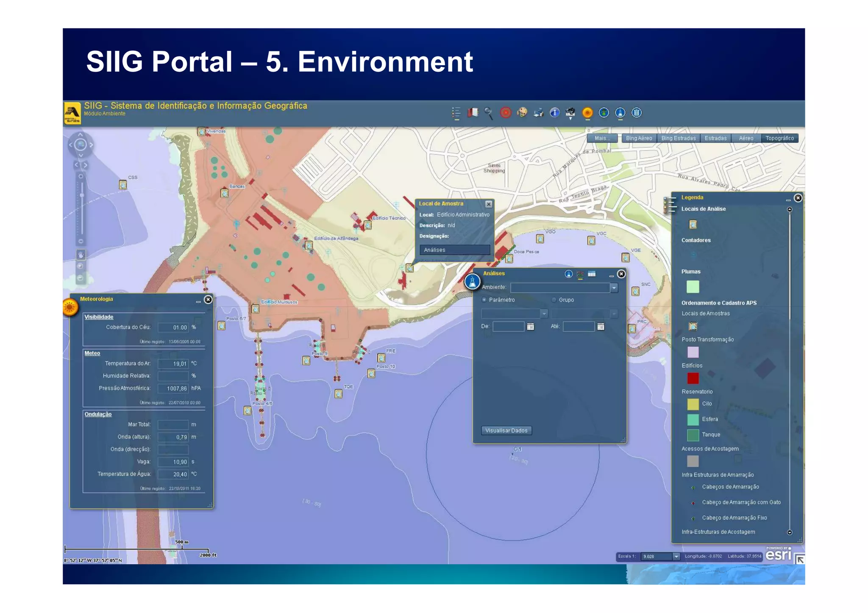
Task: Pan map north with the up arrow
Action: point(81,135)
